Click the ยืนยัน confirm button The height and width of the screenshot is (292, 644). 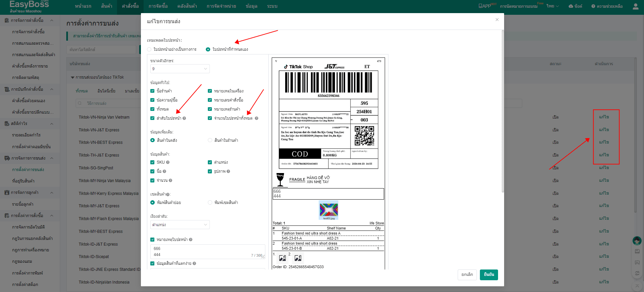point(489,275)
